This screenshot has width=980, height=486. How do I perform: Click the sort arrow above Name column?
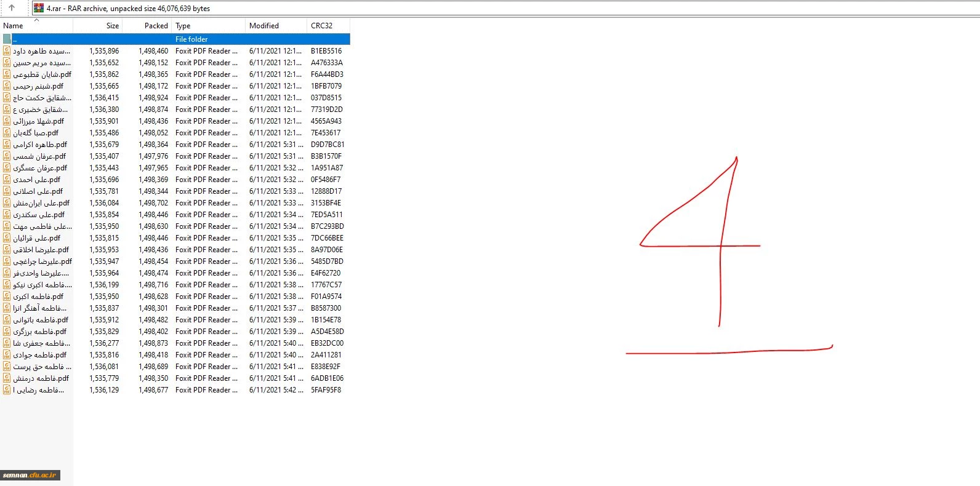pyautogui.click(x=36, y=20)
